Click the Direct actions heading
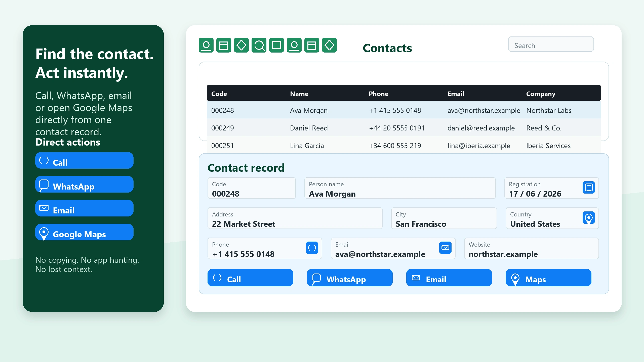This screenshot has width=644, height=362. pos(68,142)
